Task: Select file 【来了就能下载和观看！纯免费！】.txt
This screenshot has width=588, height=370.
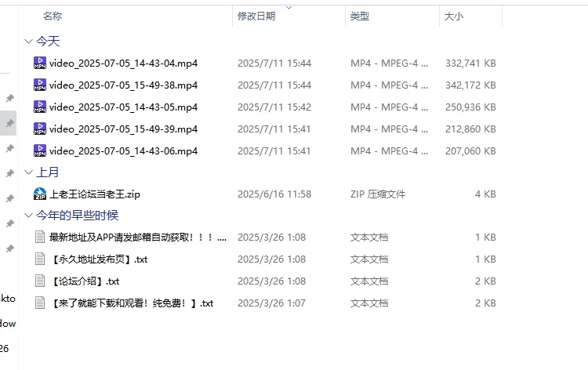Action: coord(131,303)
